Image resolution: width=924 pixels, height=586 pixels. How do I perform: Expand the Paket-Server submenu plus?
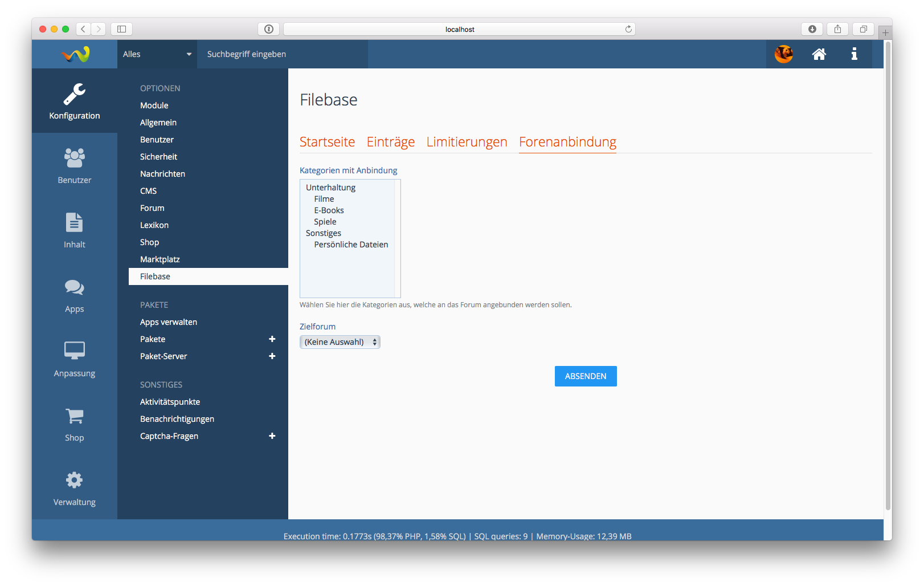(272, 356)
